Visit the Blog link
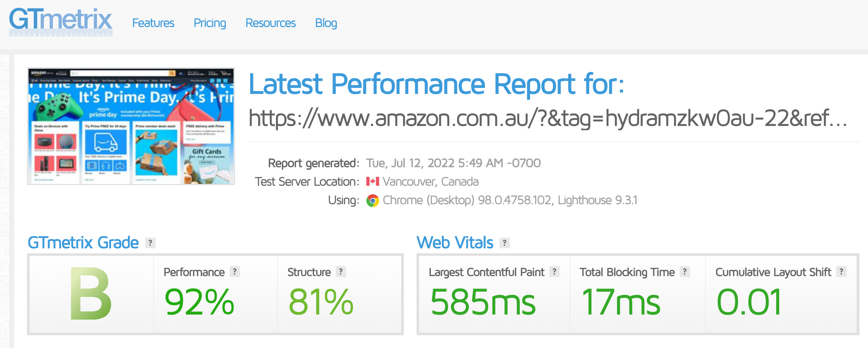 coord(326,23)
